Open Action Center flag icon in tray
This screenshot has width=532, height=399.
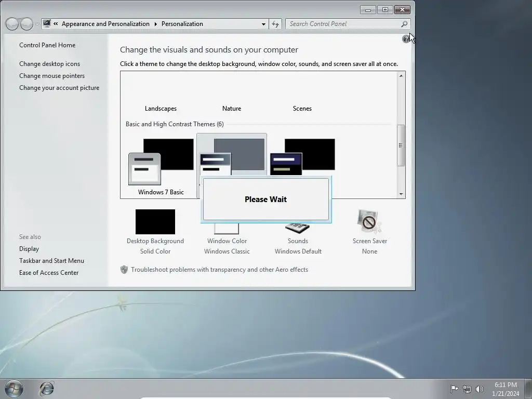454,389
